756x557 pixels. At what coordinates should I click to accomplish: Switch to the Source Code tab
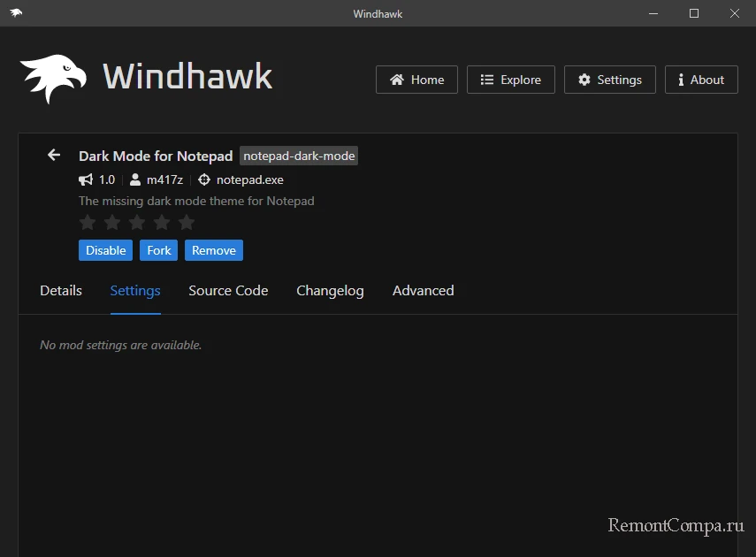228,291
